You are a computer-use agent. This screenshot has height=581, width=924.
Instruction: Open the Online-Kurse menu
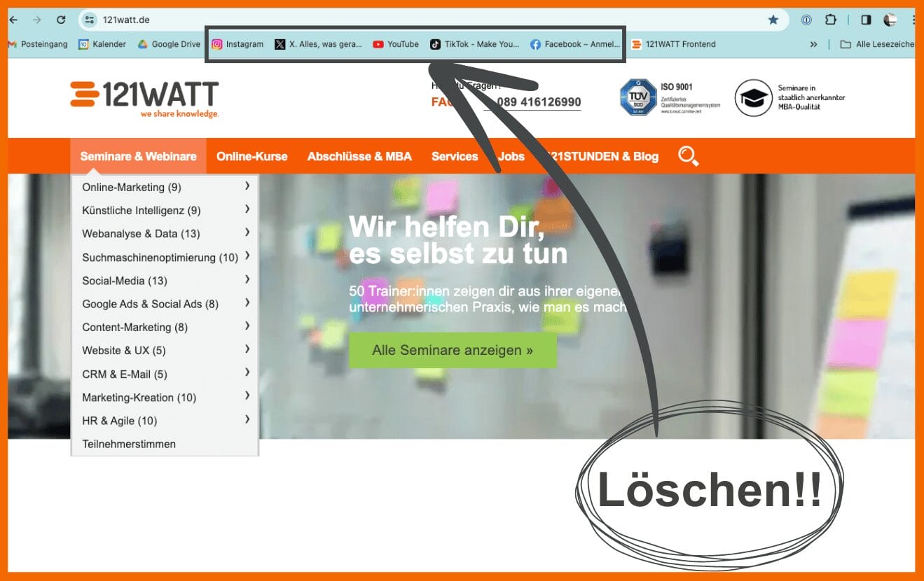coord(251,156)
